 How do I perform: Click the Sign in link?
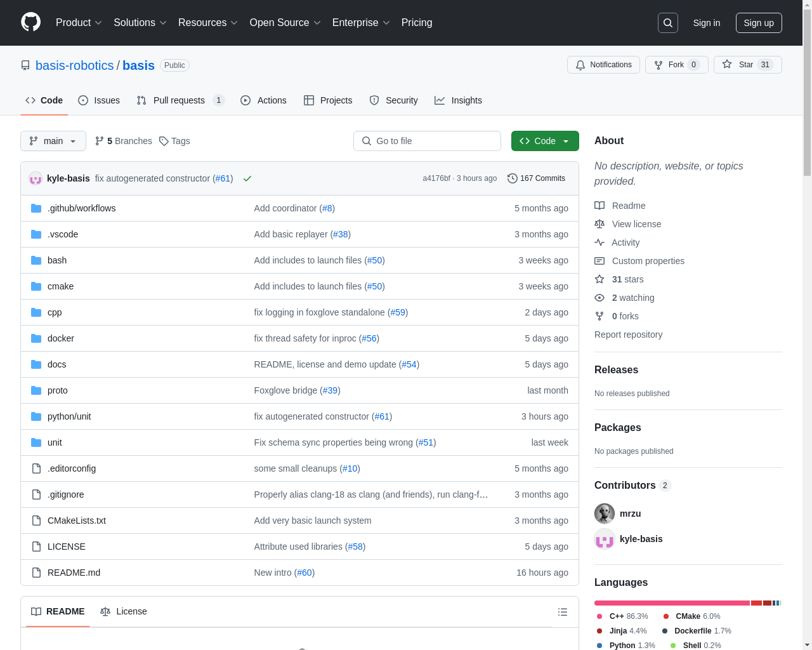click(x=707, y=23)
